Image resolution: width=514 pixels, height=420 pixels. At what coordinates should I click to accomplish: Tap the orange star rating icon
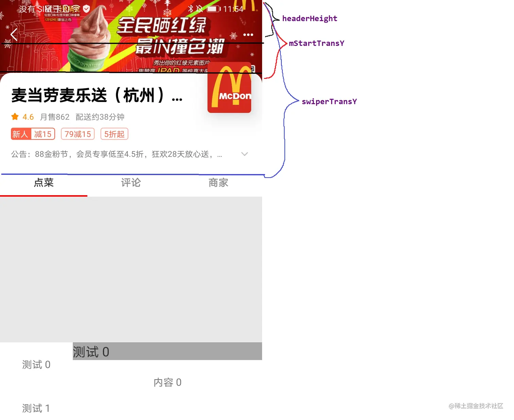15,117
